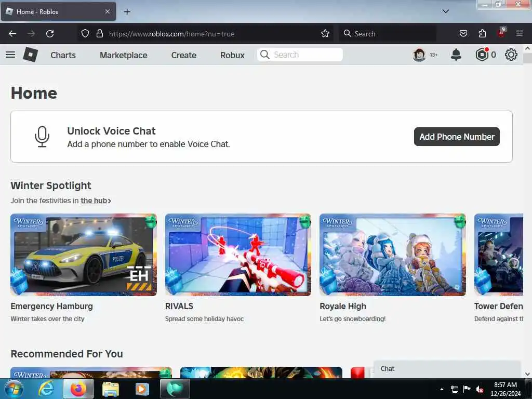
Task: Open the Emergency Hamburg game title
Action: click(x=51, y=306)
